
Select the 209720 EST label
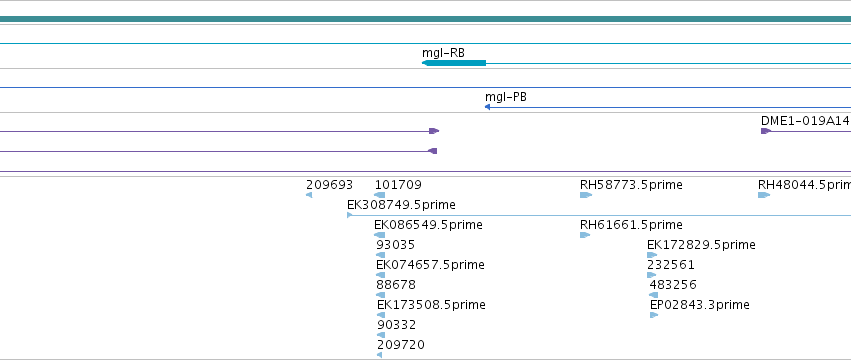(401, 345)
